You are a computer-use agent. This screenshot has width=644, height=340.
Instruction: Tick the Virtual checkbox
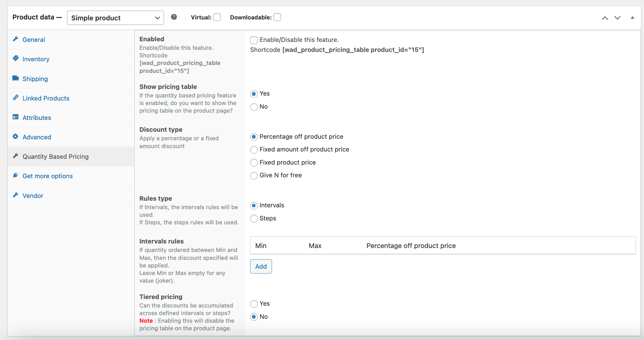217,17
